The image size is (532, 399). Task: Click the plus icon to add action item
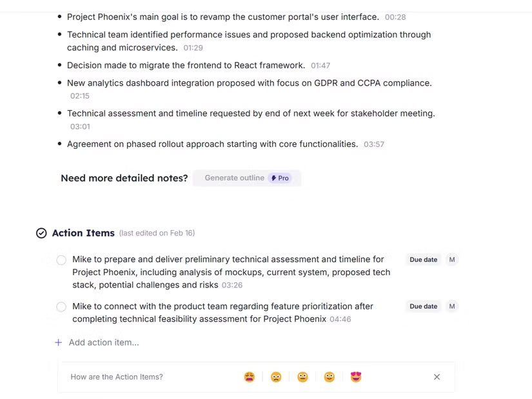pyautogui.click(x=59, y=343)
